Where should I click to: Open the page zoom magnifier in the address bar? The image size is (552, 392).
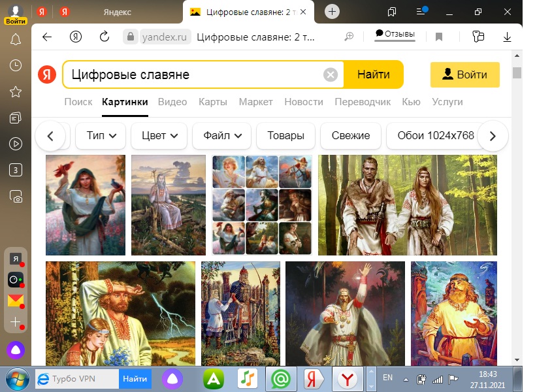click(x=349, y=37)
